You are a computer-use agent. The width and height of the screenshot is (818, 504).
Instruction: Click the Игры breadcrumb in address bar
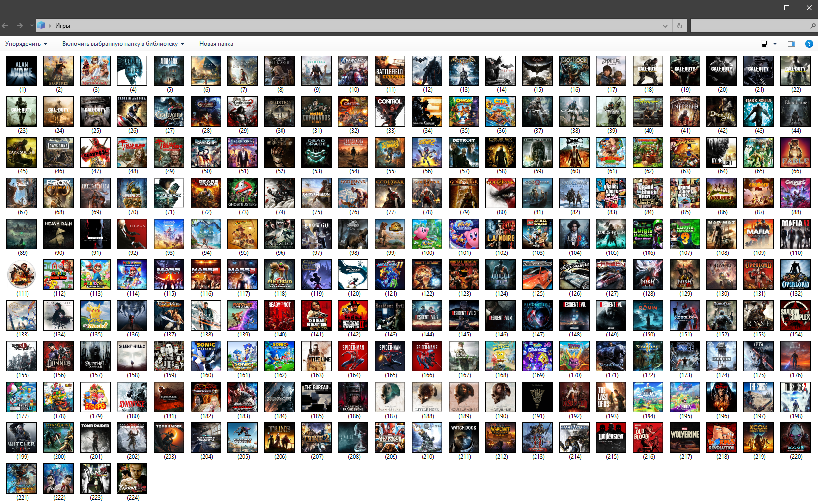click(x=63, y=26)
